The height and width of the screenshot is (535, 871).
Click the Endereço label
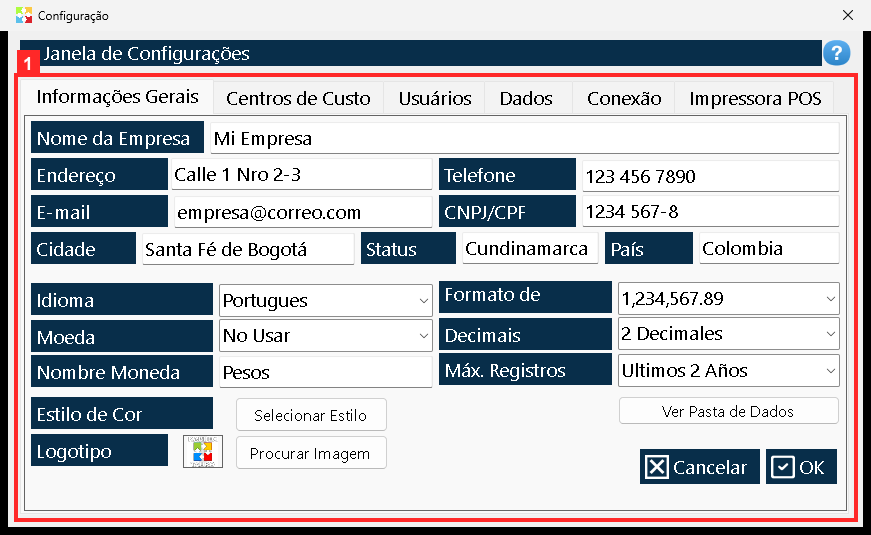point(99,174)
